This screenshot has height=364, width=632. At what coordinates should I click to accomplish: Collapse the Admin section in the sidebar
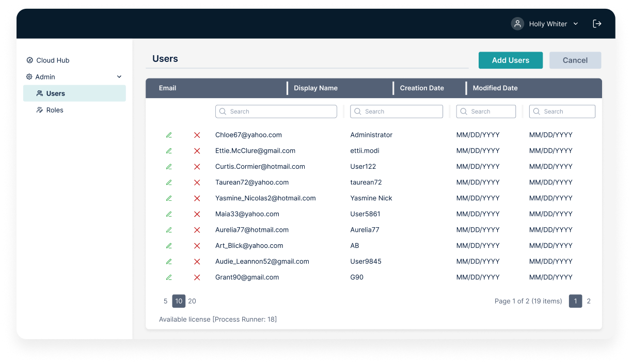coord(119,76)
